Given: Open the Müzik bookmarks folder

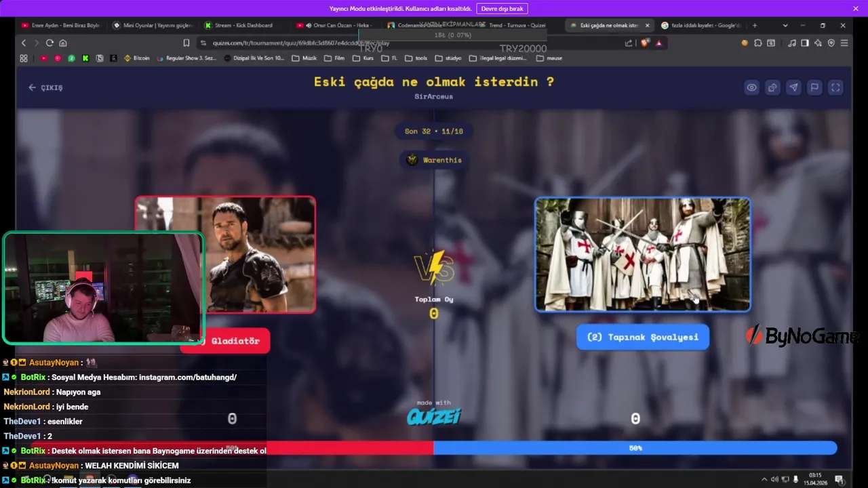Looking at the screenshot, I should pyautogui.click(x=304, y=58).
